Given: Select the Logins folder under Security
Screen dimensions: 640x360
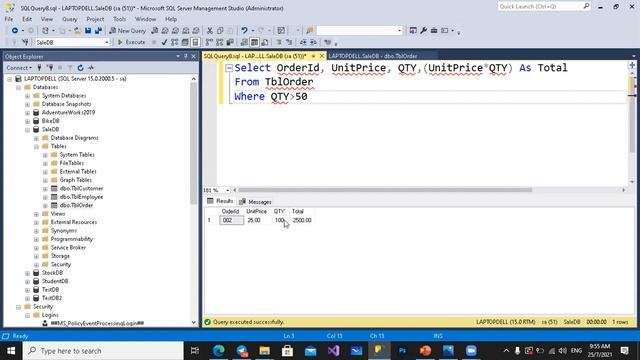Looking at the screenshot, I should 50,315.
